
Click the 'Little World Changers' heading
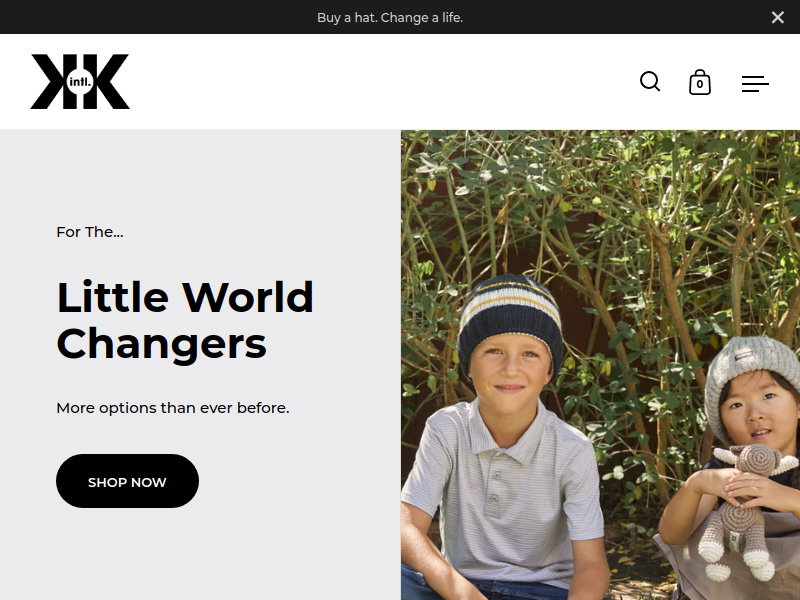[185, 320]
